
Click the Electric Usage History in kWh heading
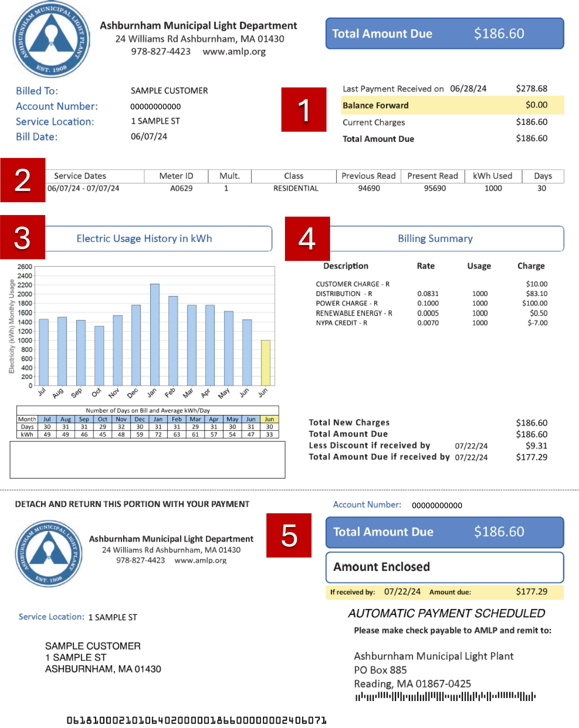coord(144,238)
